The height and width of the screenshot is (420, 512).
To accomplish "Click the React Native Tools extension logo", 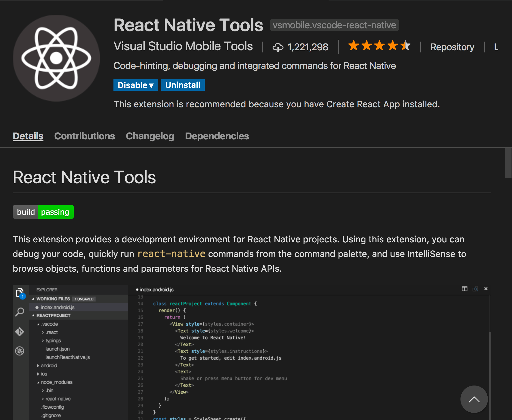I will point(56,58).
